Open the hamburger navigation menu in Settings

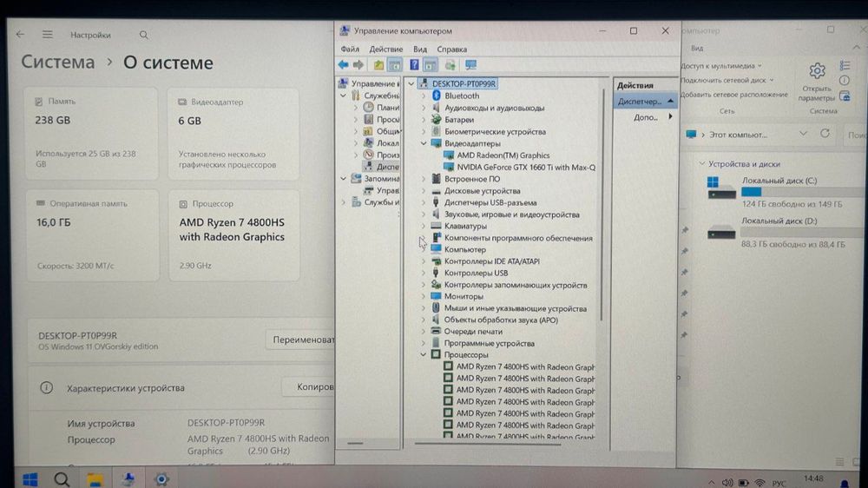click(48, 35)
